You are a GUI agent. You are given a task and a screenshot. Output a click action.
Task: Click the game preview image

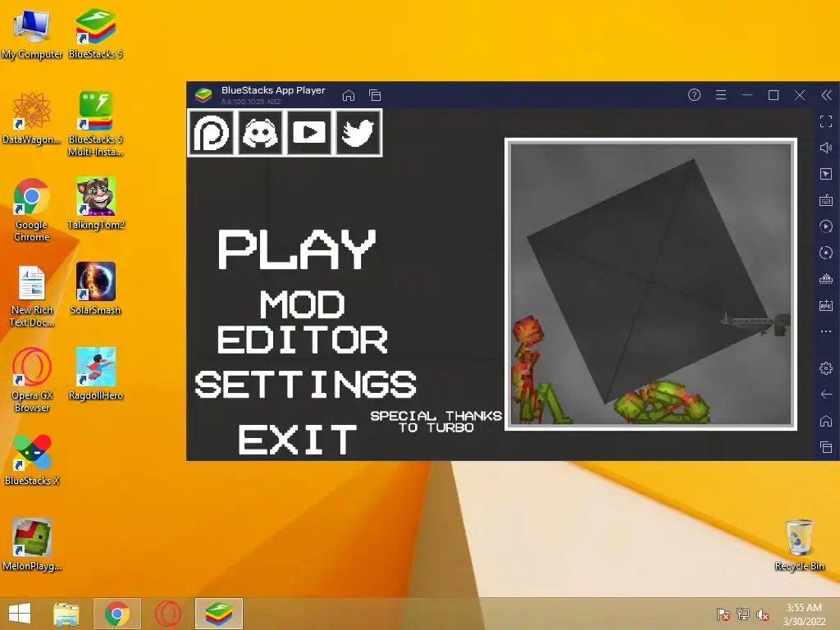click(x=651, y=285)
